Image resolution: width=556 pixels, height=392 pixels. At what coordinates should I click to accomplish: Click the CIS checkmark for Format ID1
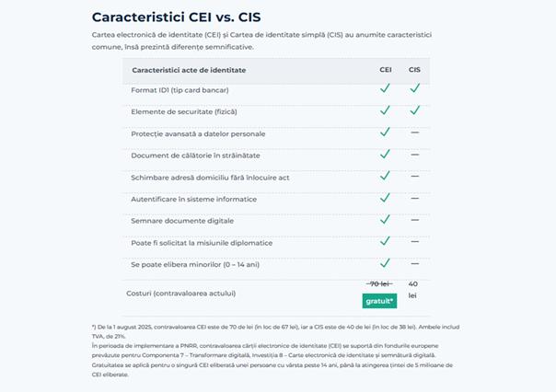(x=414, y=88)
